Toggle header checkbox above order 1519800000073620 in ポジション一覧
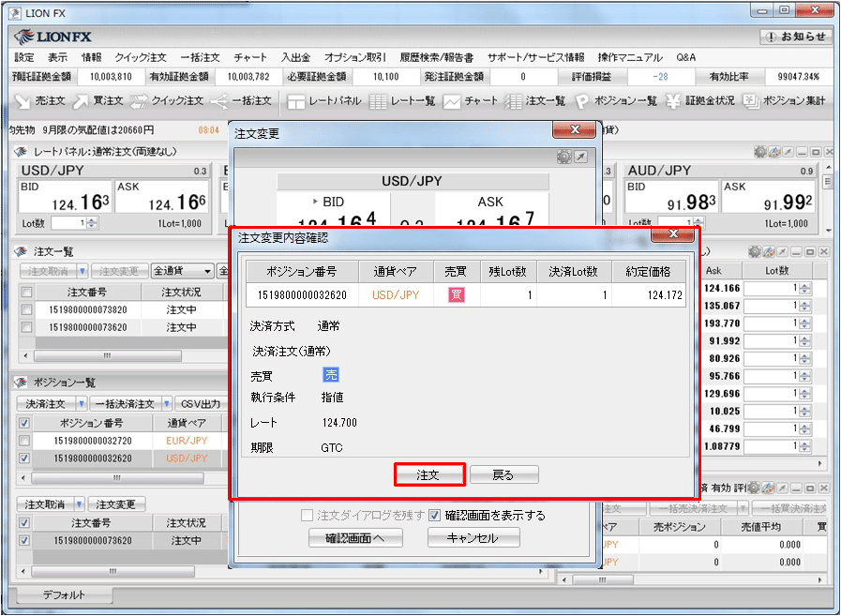Viewport: 841px width, 616px height. point(24,522)
